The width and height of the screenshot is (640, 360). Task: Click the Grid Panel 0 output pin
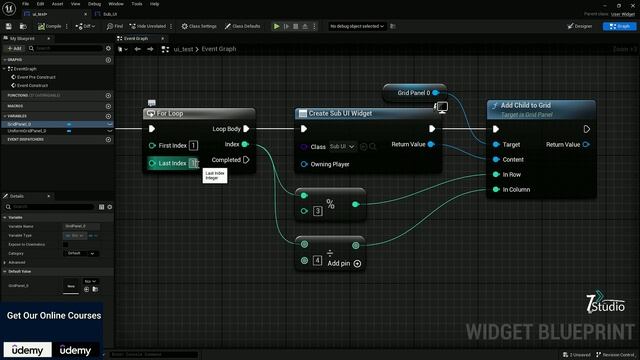point(436,93)
